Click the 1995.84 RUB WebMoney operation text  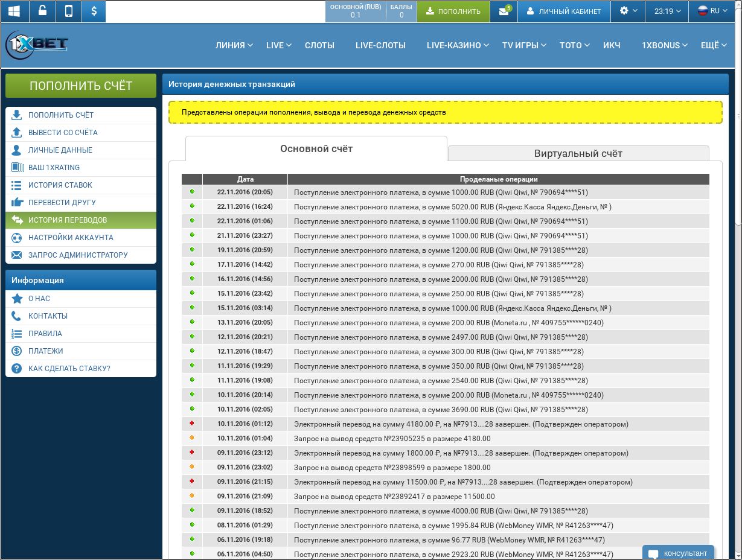[x=453, y=525]
